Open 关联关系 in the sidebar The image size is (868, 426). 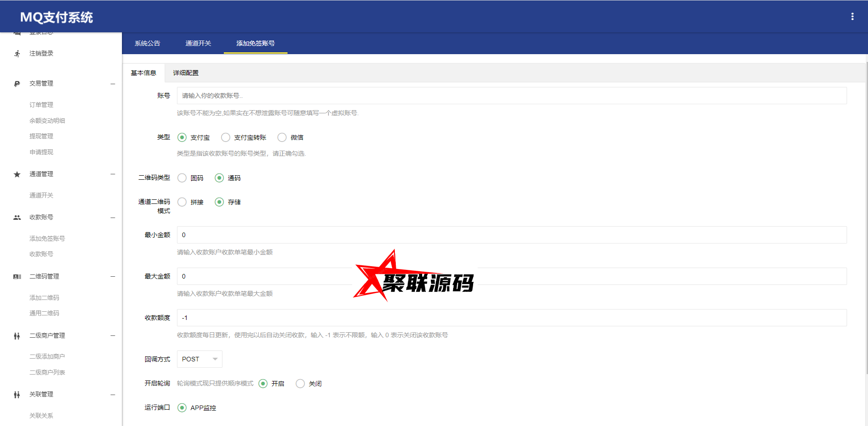click(41, 416)
